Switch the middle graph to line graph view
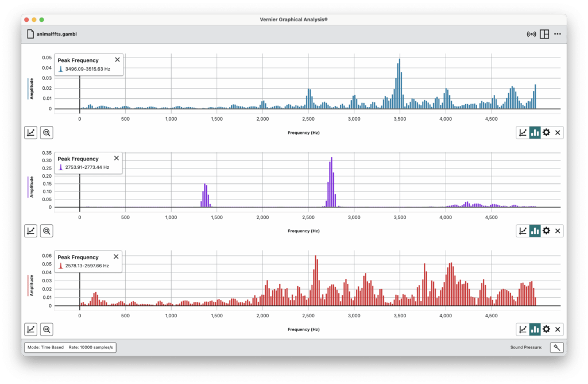Viewport: 588px width, 384px height. point(523,231)
